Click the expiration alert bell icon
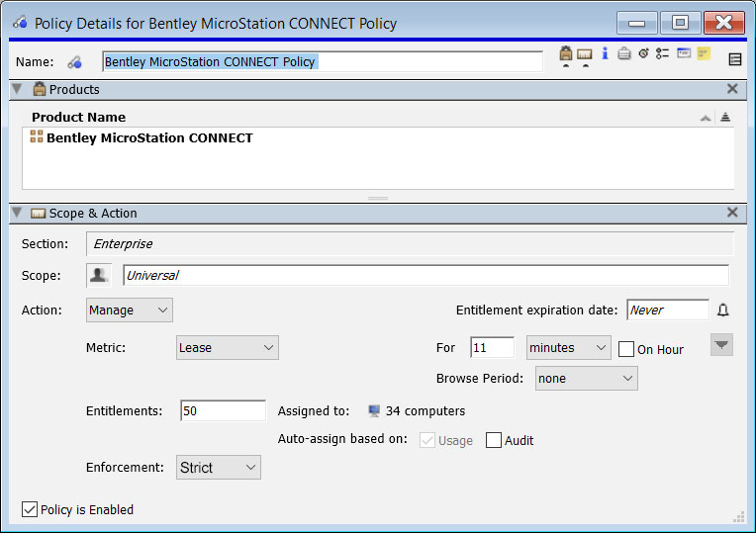The image size is (756, 533). coord(722,310)
